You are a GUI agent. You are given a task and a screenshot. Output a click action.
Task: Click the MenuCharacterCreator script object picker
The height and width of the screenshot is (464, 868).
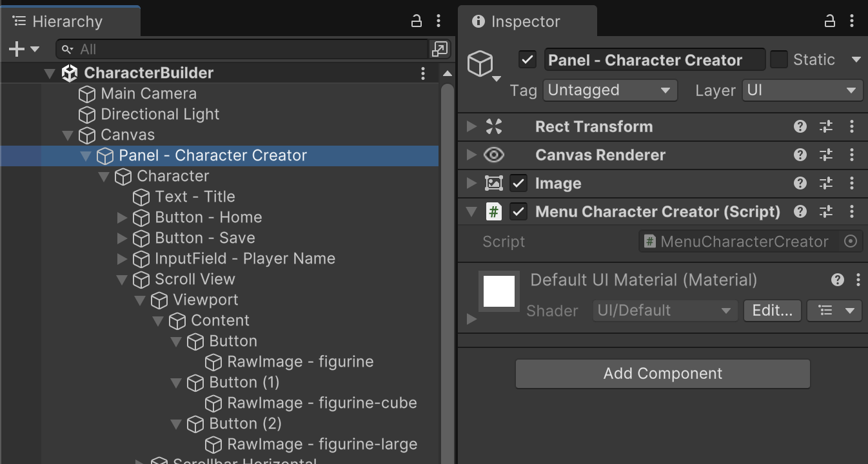tap(851, 242)
